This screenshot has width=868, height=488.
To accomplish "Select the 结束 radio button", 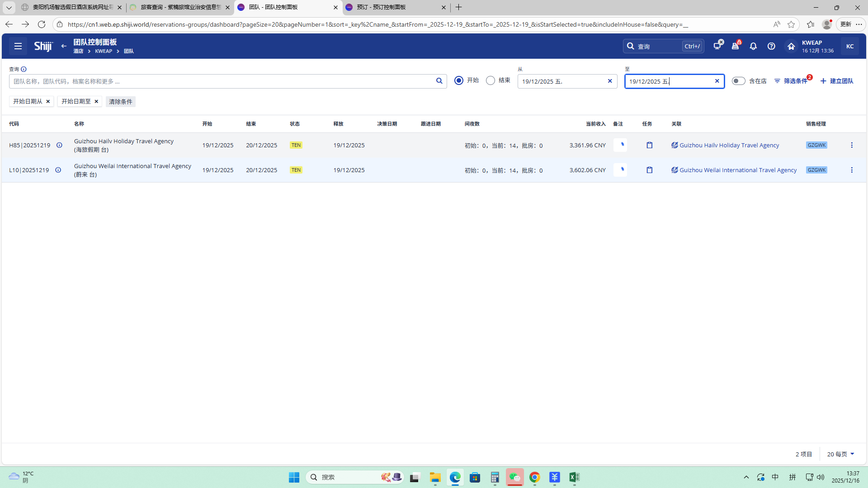I will [x=491, y=80].
